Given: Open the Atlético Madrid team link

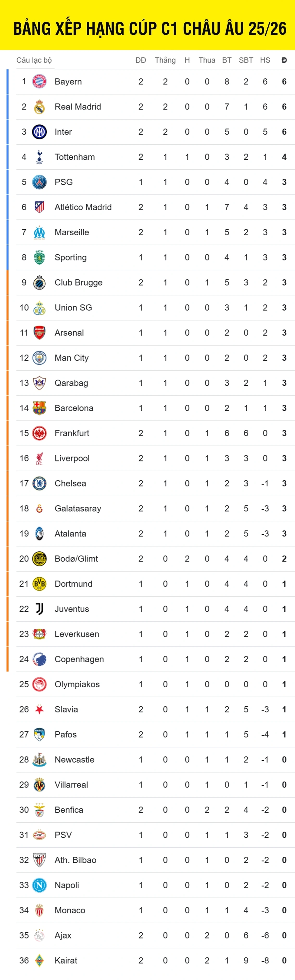Looking at the screenshot, I should [83, 207].
